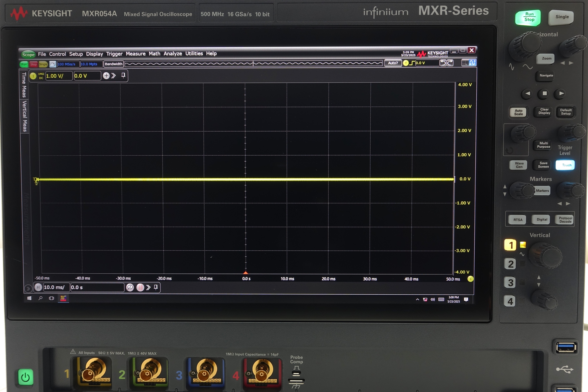Image resolution: width=588 pixels, height=392 pixels.
Task: Toggle channel 1 yellow on-screen button
Action: [33, 76]
